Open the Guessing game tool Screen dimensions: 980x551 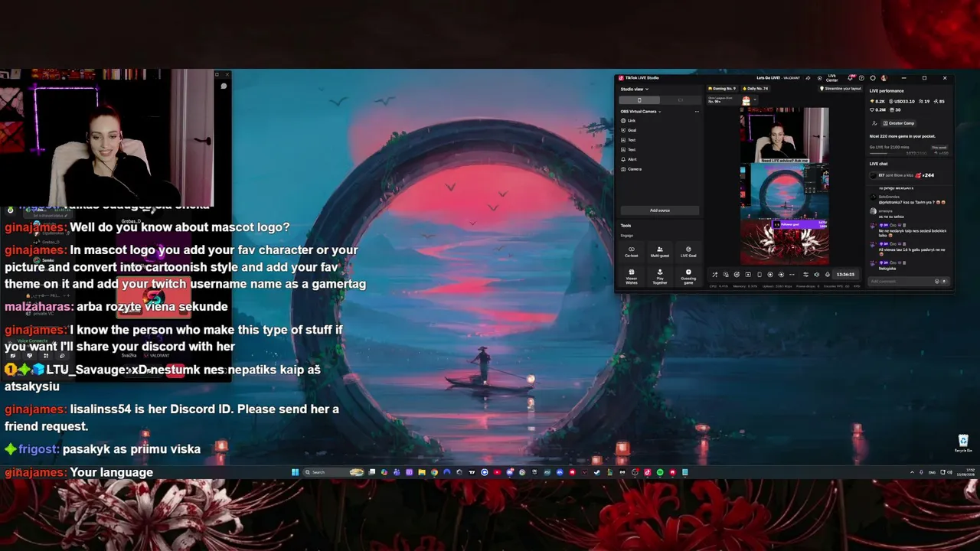click(688, 275)
